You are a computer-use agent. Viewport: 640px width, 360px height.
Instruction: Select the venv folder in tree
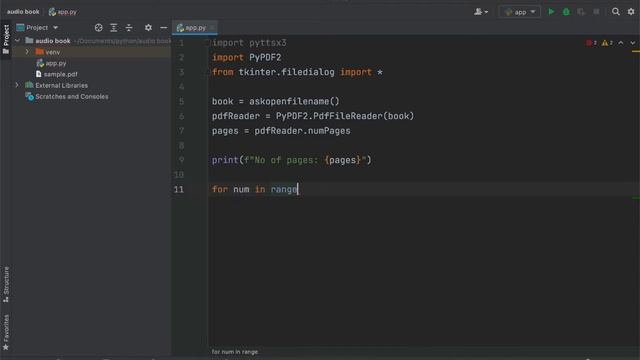[x=53, y=52]
